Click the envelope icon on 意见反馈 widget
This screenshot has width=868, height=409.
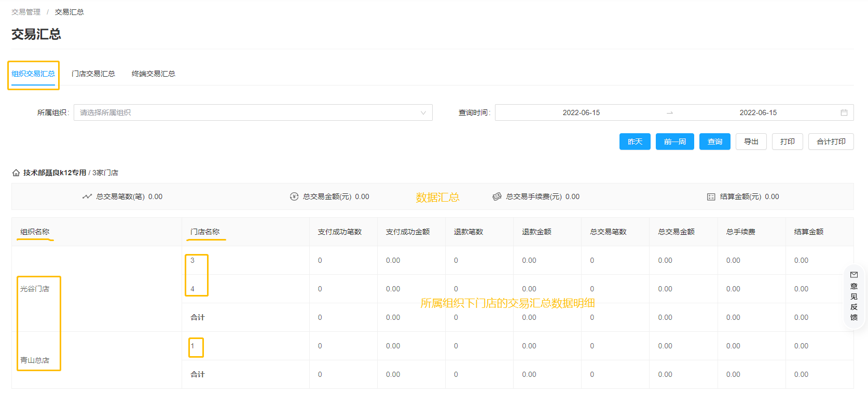854,275
